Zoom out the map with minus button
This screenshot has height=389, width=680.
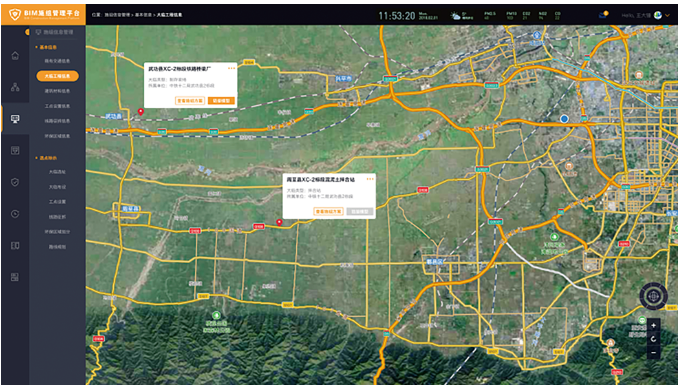point(654,353)
